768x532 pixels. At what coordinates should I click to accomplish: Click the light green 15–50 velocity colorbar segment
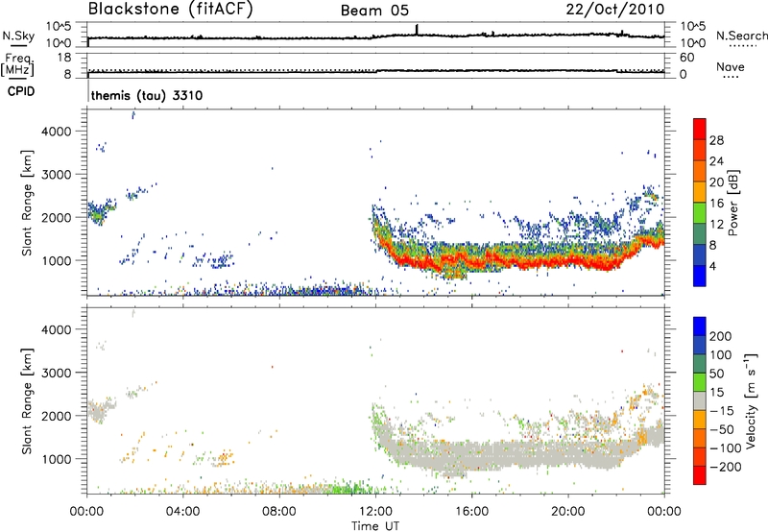point(700,383)
